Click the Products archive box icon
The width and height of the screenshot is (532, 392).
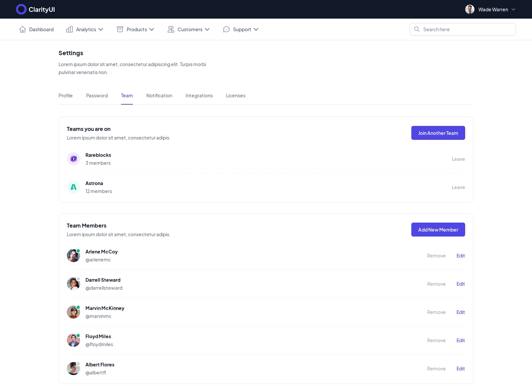[120, 29]
